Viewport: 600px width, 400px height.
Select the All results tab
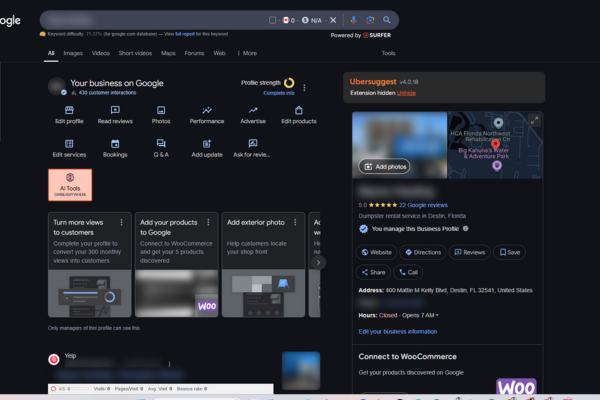[x=51, y=53]
